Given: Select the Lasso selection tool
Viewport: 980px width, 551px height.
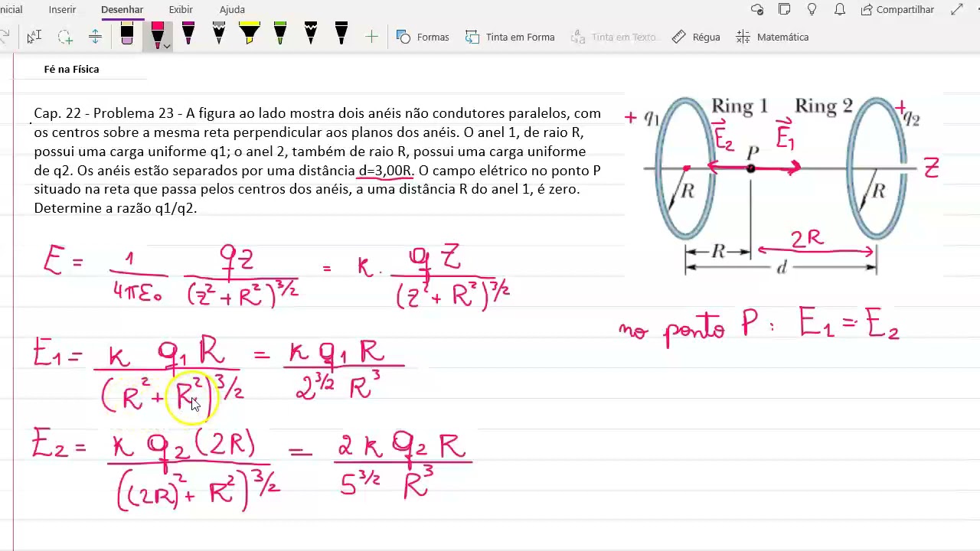Looking at the screenshot, I should 65,37.
